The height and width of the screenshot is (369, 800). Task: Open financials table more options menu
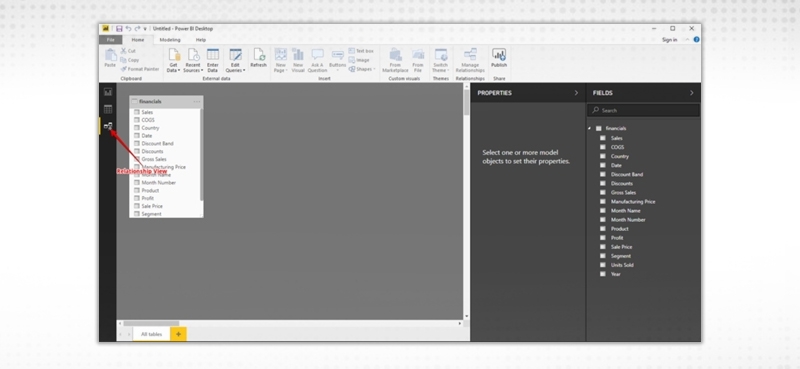(x=197, y=102)
